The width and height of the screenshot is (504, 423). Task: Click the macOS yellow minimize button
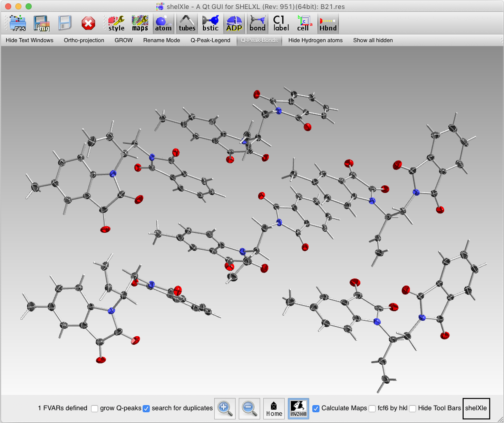click(19, 6)
